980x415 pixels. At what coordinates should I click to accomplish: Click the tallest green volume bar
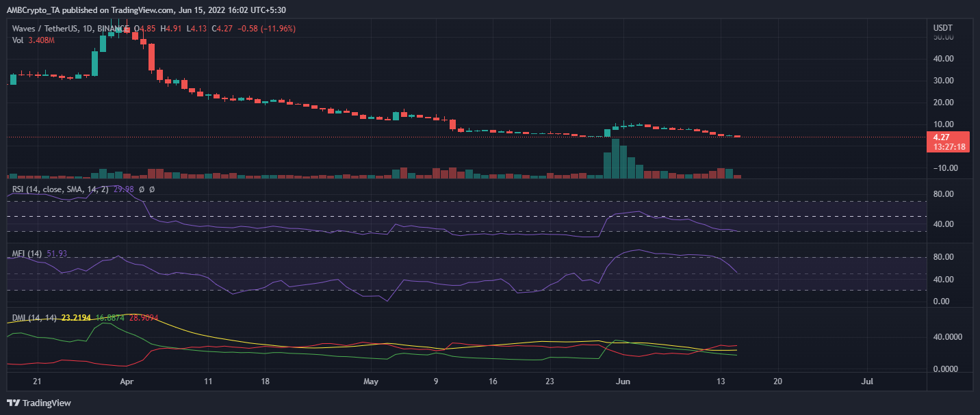tap(615, 159)
